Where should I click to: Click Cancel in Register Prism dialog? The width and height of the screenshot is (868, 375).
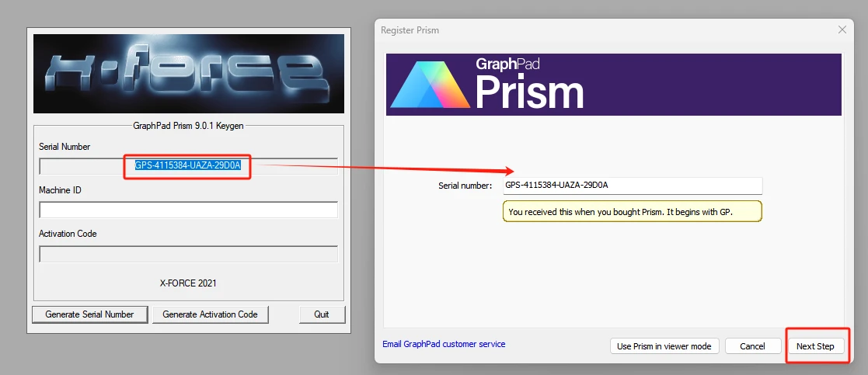752,346
